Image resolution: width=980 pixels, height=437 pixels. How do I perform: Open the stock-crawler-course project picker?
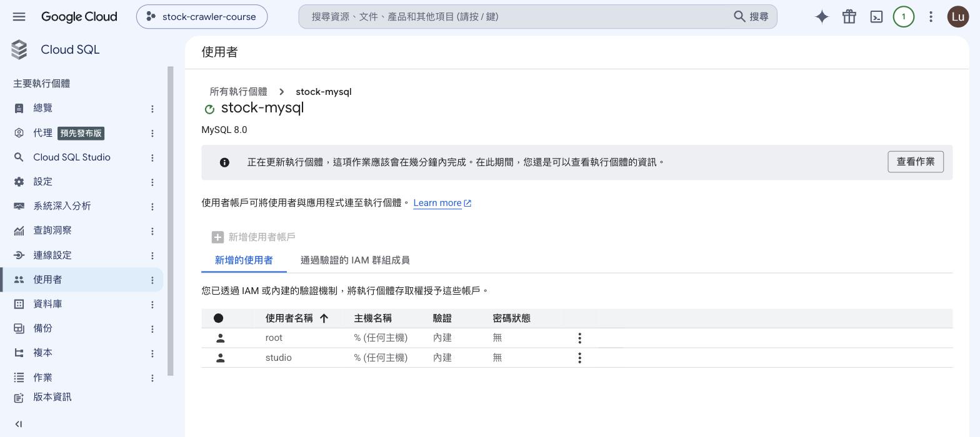click(202, 17)
